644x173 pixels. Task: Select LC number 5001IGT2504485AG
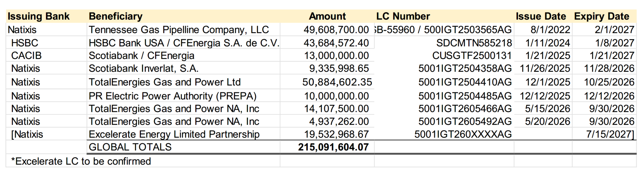465,96
